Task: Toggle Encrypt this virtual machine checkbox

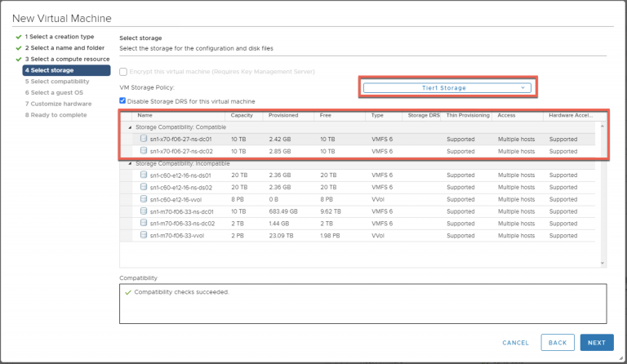Action: 123,72
